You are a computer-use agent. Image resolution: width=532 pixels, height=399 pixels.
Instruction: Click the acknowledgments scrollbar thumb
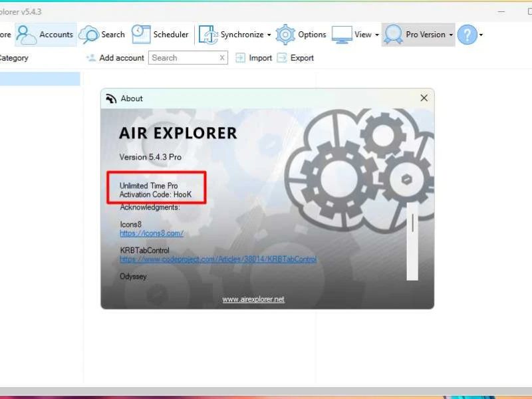(412, 223)
